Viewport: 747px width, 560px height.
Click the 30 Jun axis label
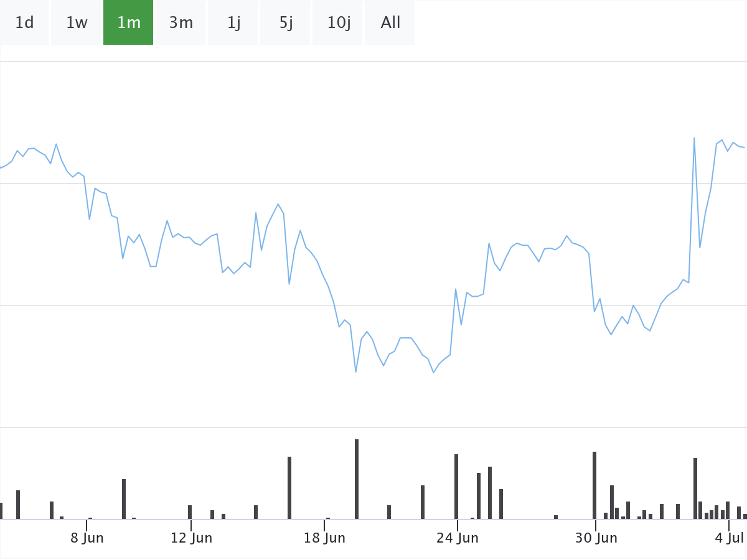[x=596, y=538]
